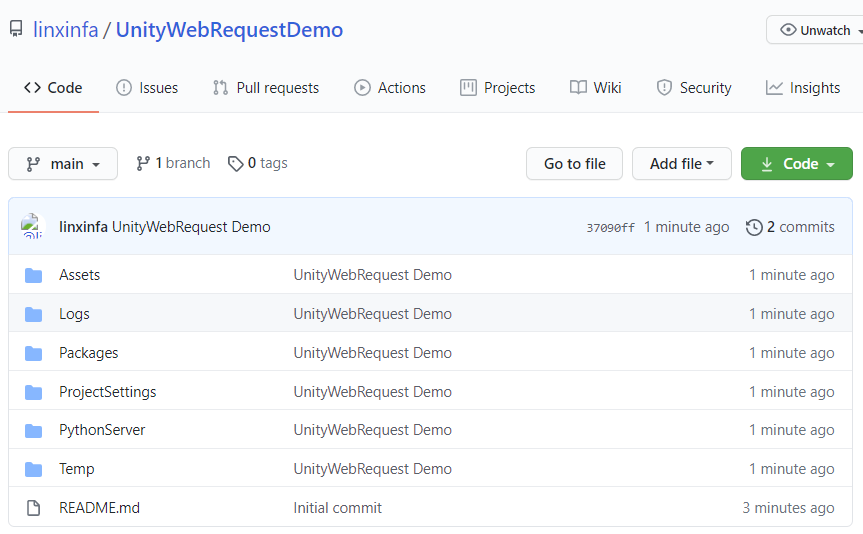
Task: View the Insights tab graph icon
Action: pyautogui.click(x=774, y=88)
